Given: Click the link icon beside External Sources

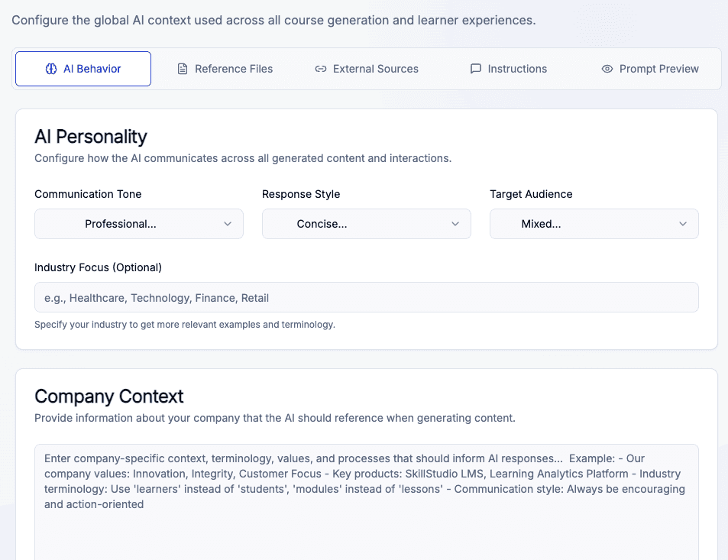Looking at the screenshot, I should tap(321, 69).
